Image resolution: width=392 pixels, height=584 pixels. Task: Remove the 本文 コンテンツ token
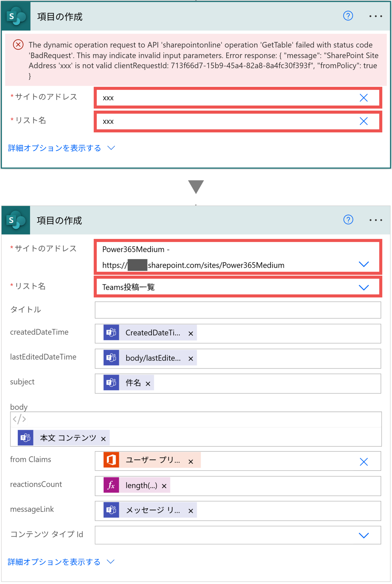point(103,439)
